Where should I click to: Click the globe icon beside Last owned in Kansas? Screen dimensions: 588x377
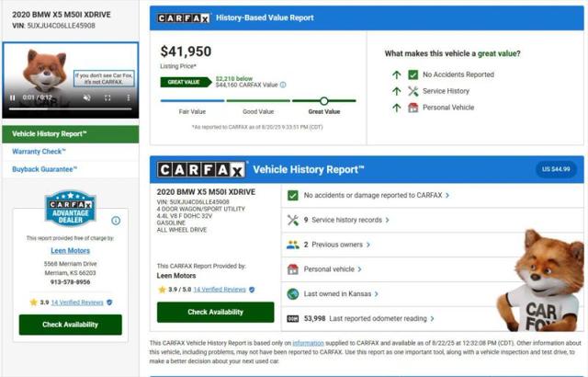293,294
